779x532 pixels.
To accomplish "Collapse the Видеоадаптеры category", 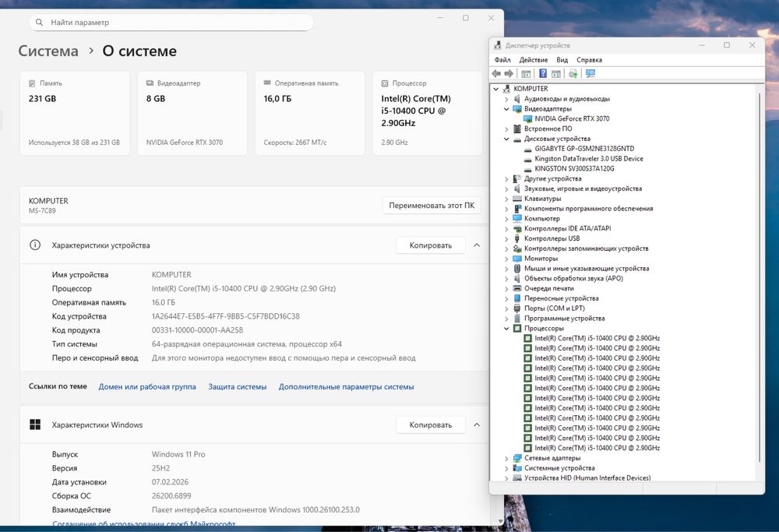I will pyautogui.click(x=506, y=109).
